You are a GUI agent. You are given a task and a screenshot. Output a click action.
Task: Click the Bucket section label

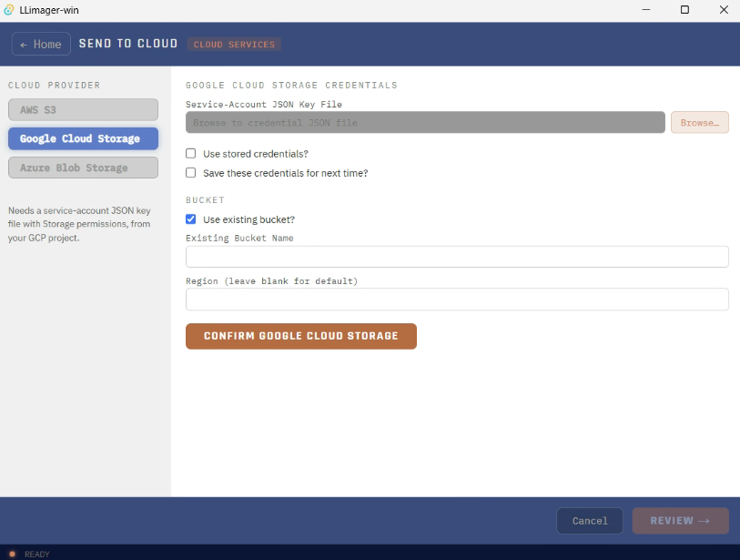point(206,200)
